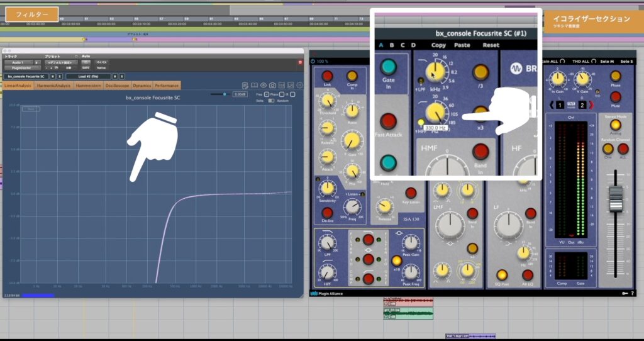The width and height of the screenshot is (644, 341).
Task: Click the sidechain LPF knob
Action: click(x=327, y=243)
